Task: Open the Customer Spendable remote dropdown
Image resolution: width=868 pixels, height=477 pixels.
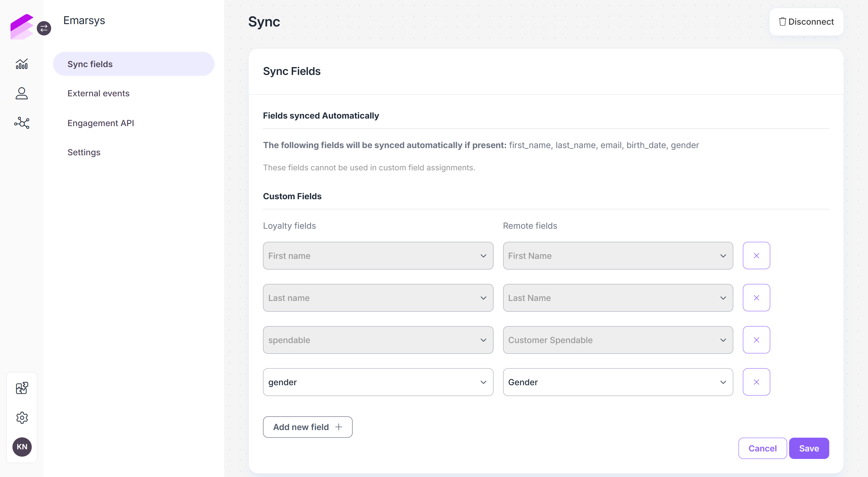Action: point(618,340)
